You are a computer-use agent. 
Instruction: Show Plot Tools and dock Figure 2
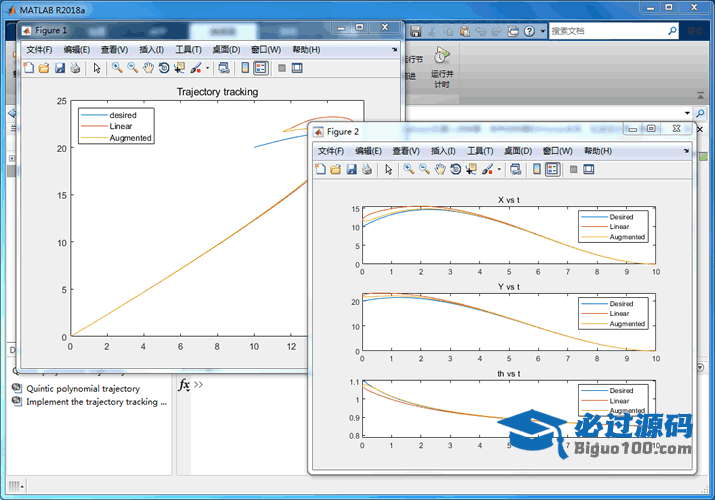point(589,170)
